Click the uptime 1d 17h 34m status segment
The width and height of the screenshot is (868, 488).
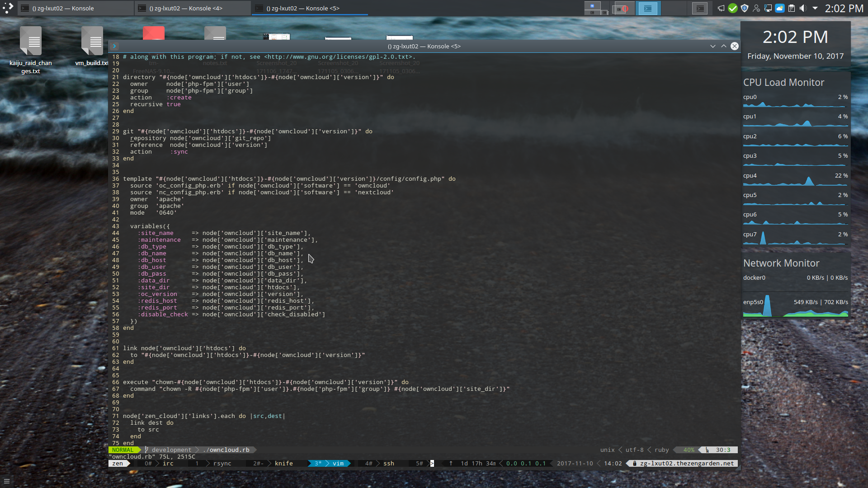[478, 464]
